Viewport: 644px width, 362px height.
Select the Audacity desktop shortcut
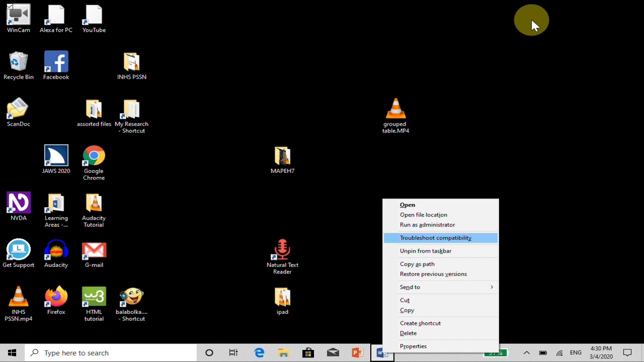click(56, 254)
